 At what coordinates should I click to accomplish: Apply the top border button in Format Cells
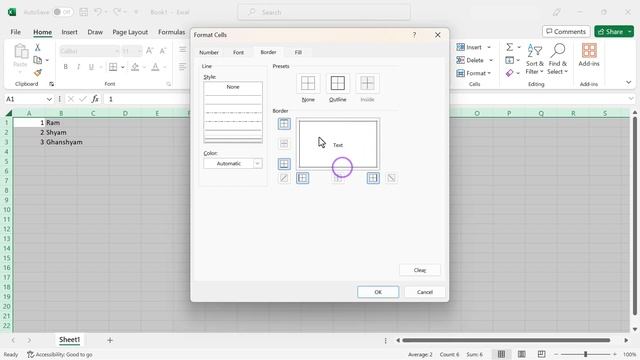click(284, 124)
